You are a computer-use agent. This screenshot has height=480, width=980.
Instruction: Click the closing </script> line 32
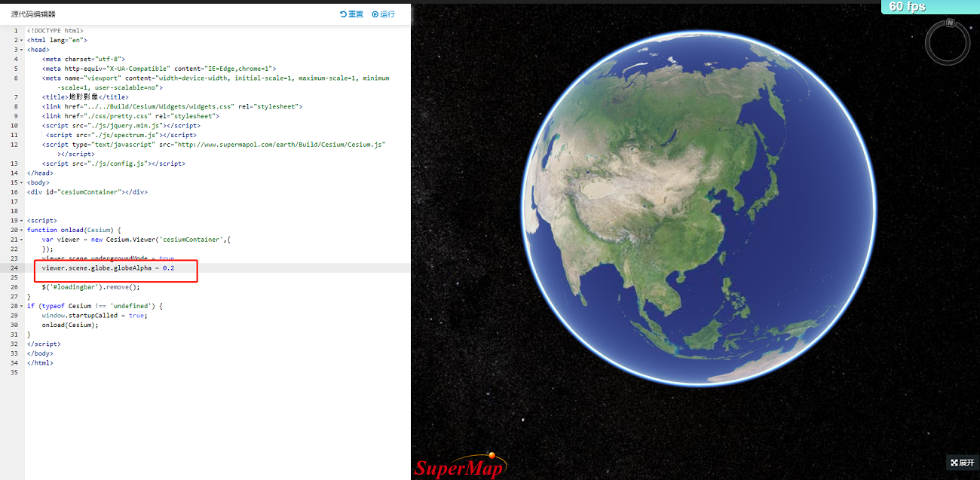point(42,344)
